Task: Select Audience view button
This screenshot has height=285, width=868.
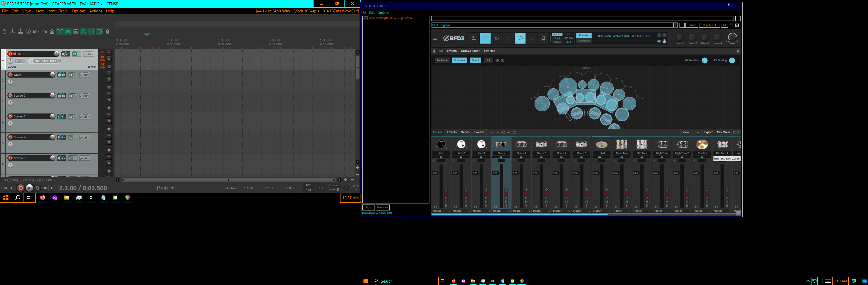Action: [x=442, y=61]
